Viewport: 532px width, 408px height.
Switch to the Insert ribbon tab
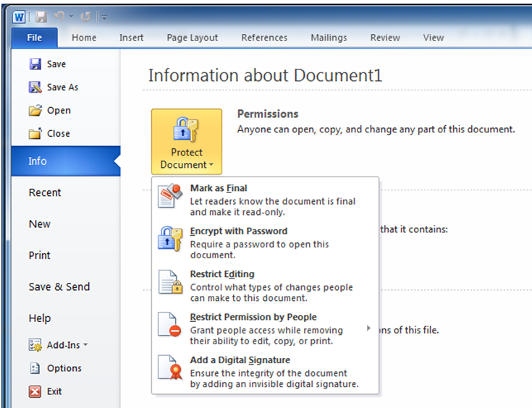pos(131,38)
